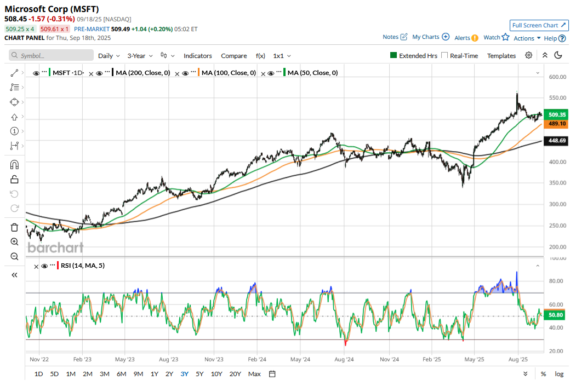Click the undo arrow in left toolbar

(14, 194)
